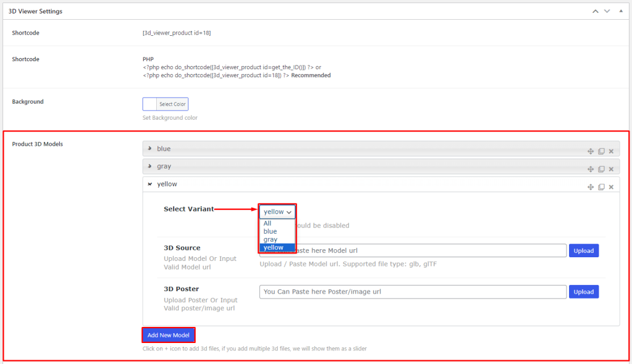Move the 3D Viewer Settings panel down
The width and height of the screenshot is (632, 364).
point(607,11)
